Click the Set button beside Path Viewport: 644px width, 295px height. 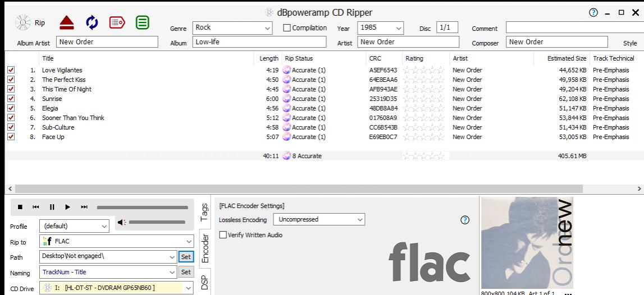[x=186, y=257]
